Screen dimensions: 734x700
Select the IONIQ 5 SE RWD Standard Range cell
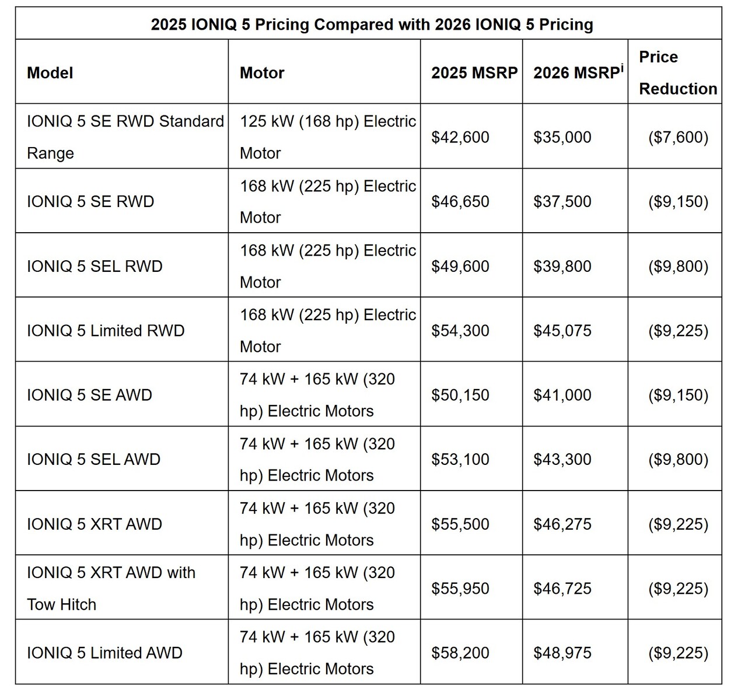point(125,137)
